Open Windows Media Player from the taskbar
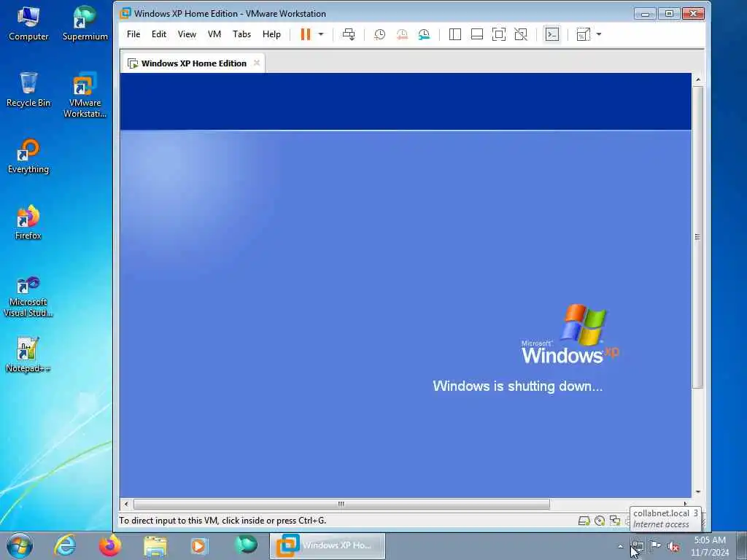The height and width of the screenshot is (560, 747). (200, 546)
